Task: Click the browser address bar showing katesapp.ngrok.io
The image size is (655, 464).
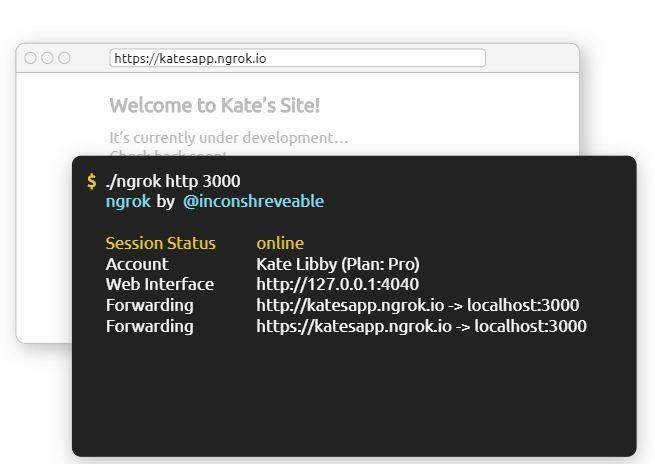Action: pos(297,58)
